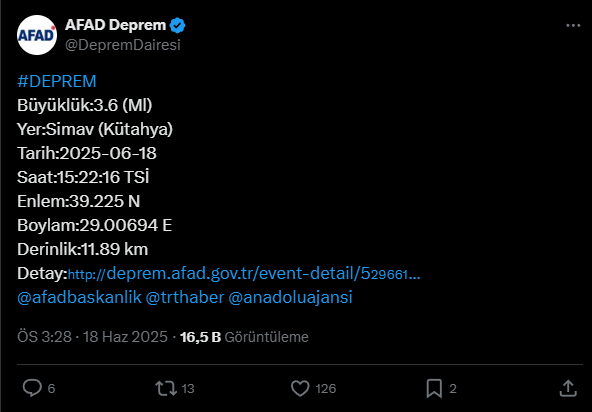
Task: Open the AFAD profile avatar
Action: point(37,35)
